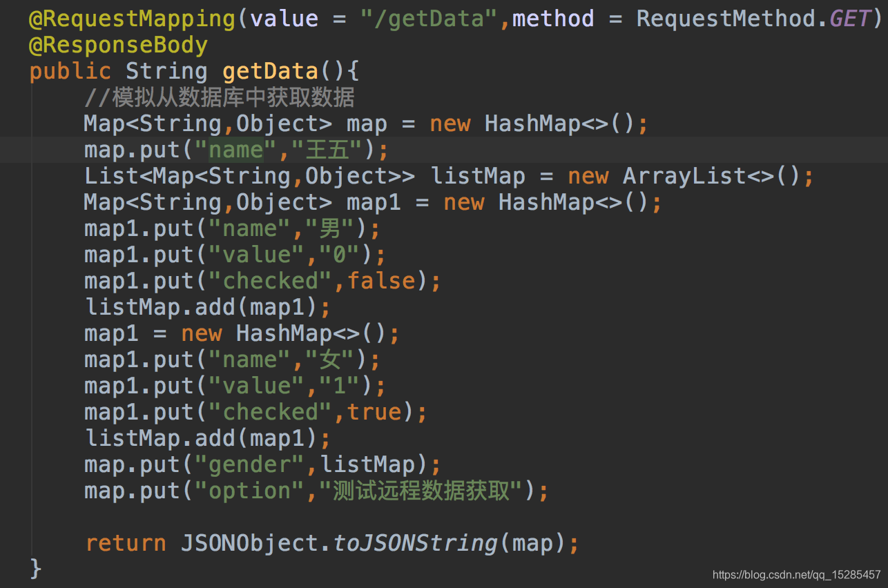Click the true keyword
Image resolution: width=888 pixels, height=588 pixels.
pyautogui.click(x=374, y=412)
